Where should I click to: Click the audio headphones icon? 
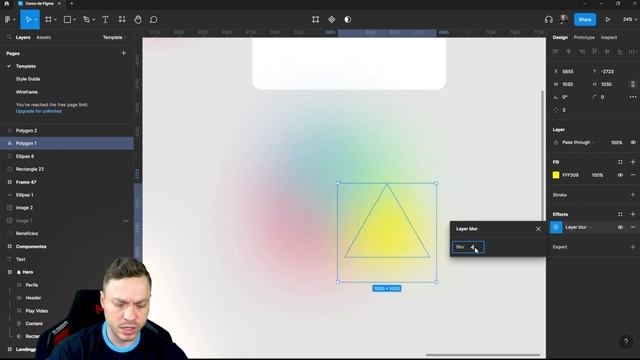tap(549, 20)
